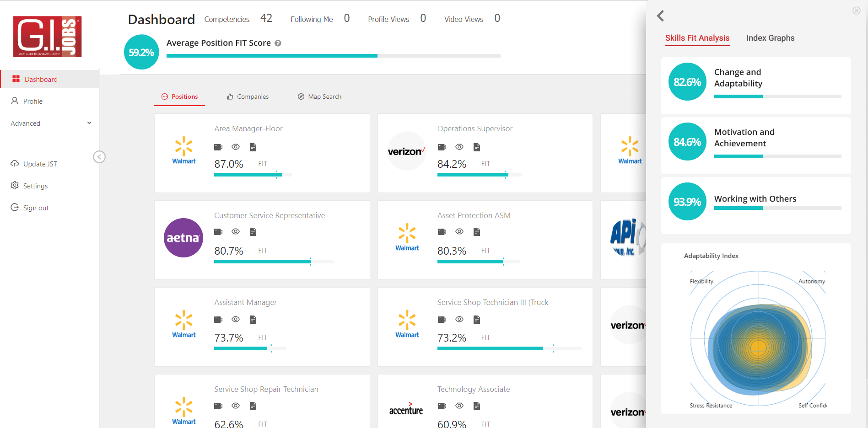The image size is (868, 428).
Task: Click the Average Position FIT Score bar
Action: pos(334,56)
